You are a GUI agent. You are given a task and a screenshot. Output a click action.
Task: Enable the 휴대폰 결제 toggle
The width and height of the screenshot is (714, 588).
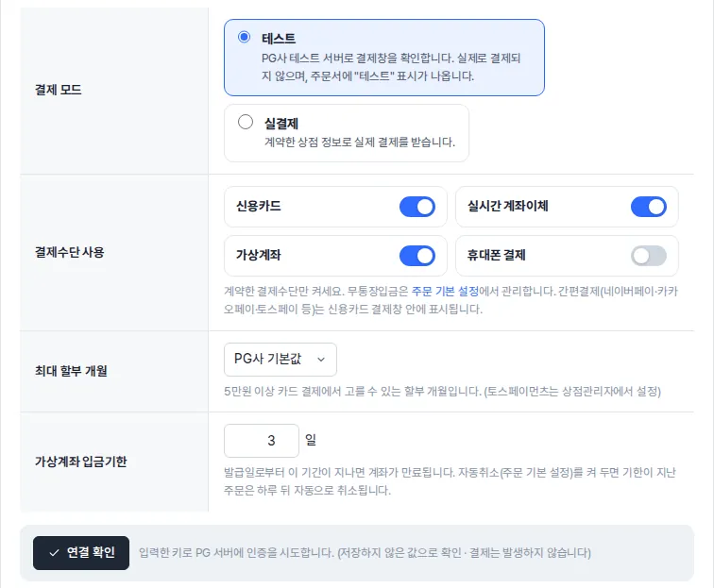pyautogui.click(x=649, y=256)
